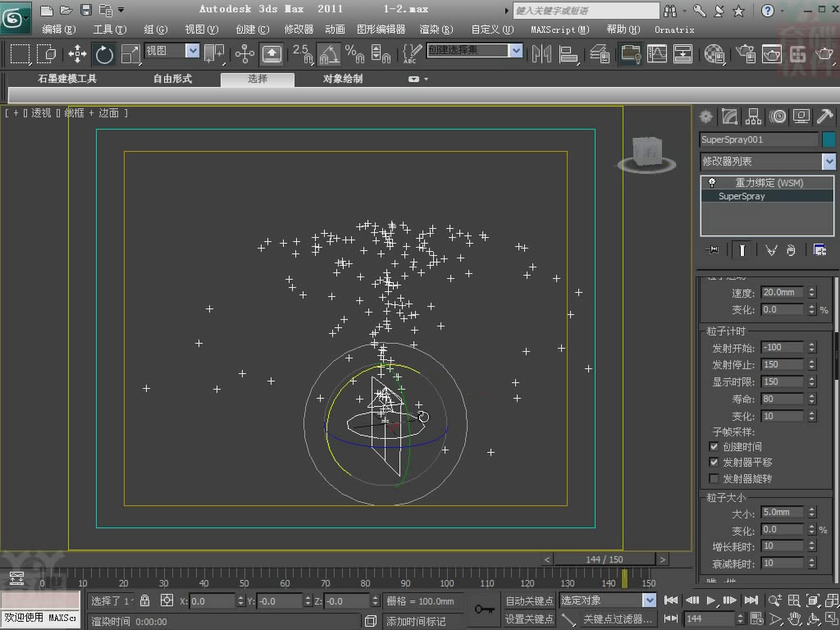Screen dimensions: 840x630
Task: Open the Schematic View
Action: tap(682, 53)
